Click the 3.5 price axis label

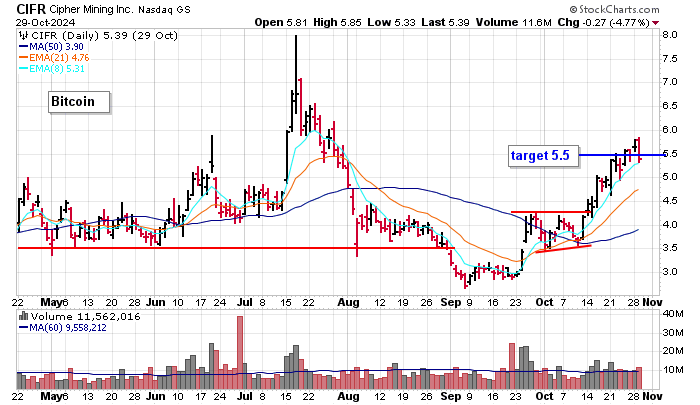pyautogui.click(x=670, y=248)
